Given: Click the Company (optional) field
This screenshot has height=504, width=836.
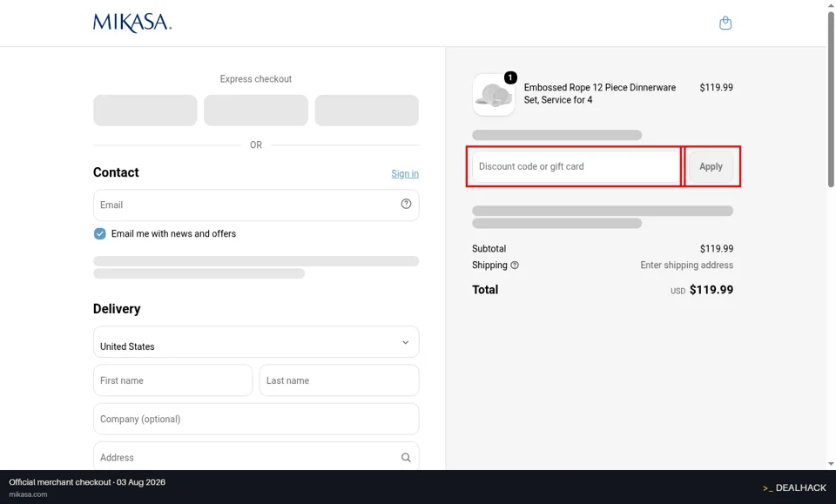Looking at the screenshot, I should [256, 419].
